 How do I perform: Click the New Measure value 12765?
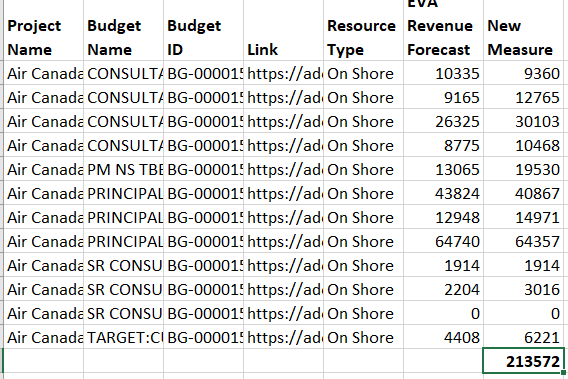click(524, 97)
